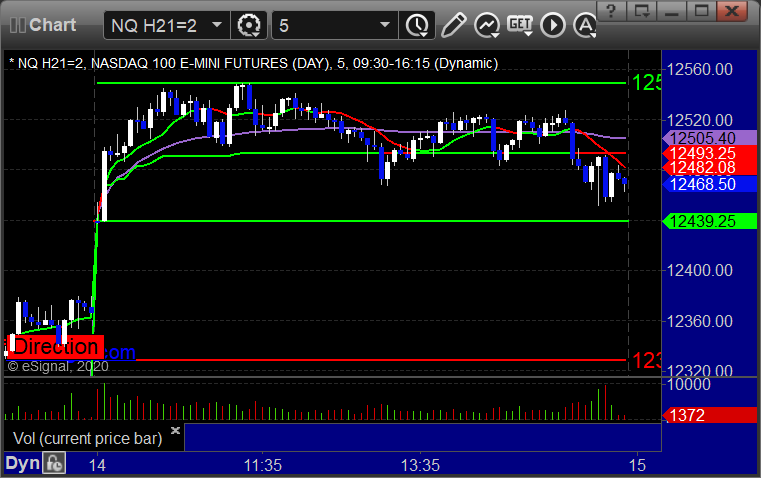Click the circled A alerts icon
Screen dimensions: 761x478
[x=585, y=25]
